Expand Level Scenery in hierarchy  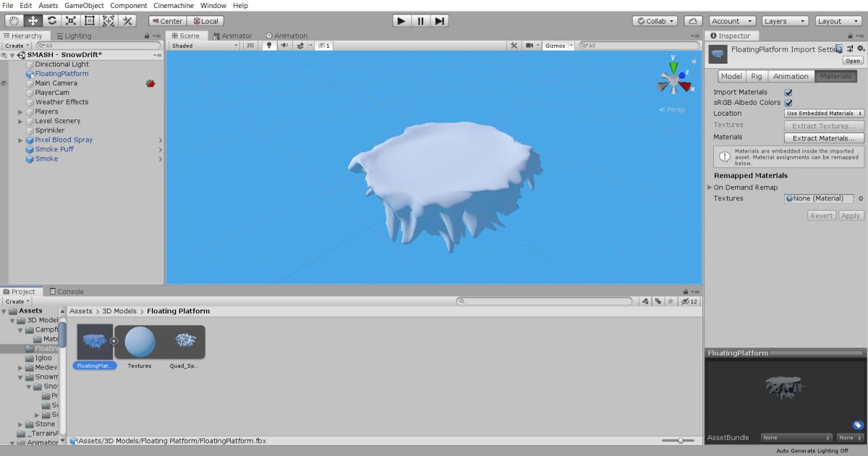point(20,122)
